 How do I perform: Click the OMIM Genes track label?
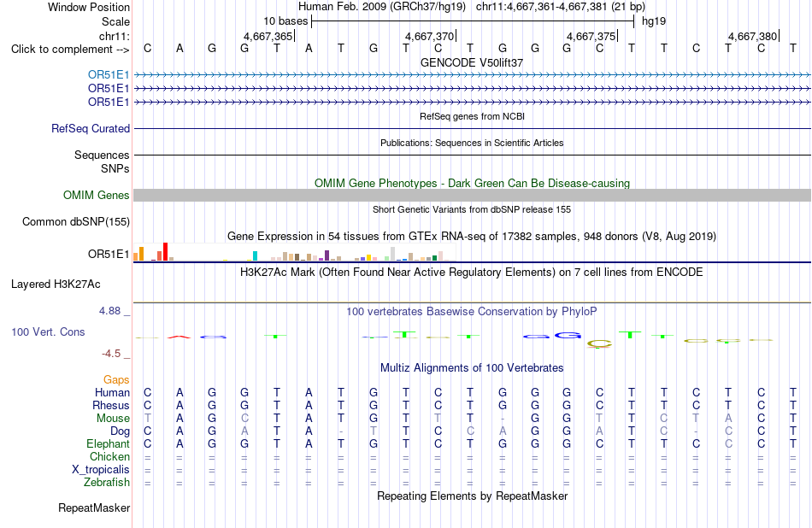coord(97,195)
